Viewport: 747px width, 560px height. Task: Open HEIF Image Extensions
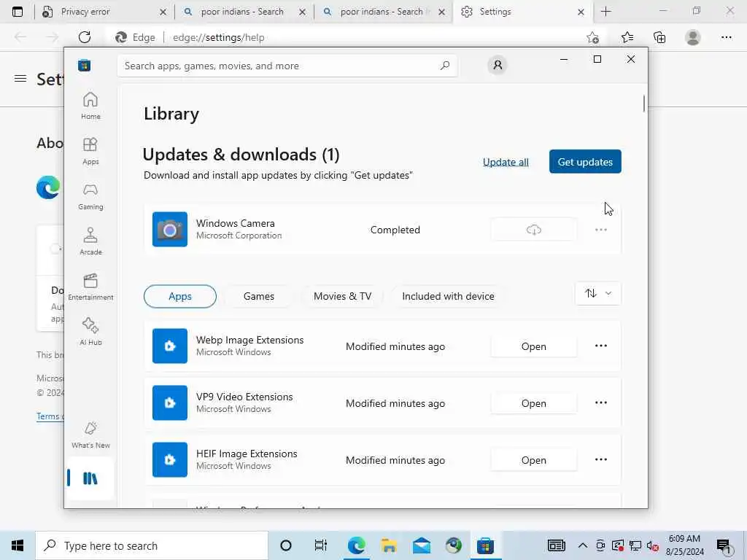coord(533,460)
